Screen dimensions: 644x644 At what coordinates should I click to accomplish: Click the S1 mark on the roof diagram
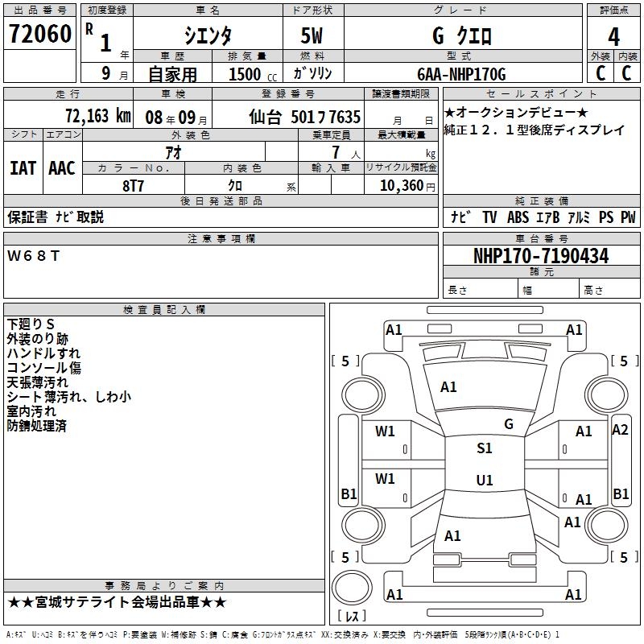485,448
